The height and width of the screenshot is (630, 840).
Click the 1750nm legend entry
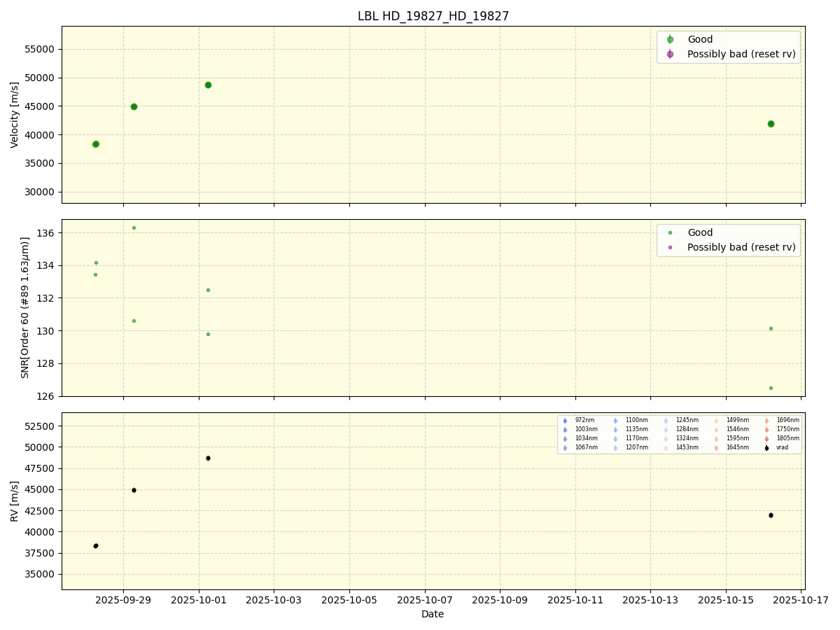click(x=782, y=430)
